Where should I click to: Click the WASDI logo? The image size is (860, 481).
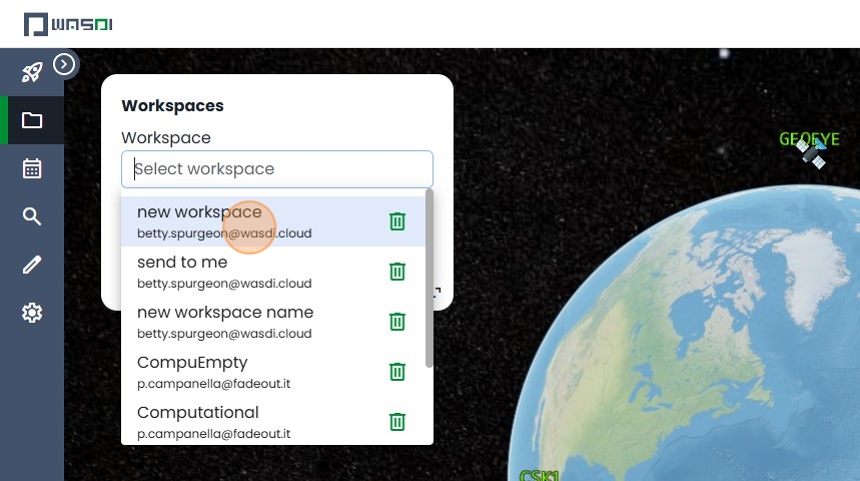pos(68,24)
